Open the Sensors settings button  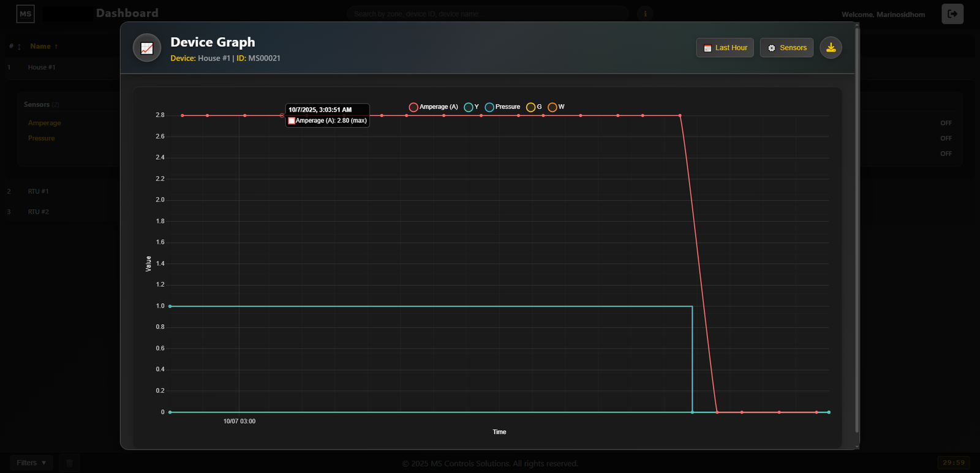coord(786,48)
